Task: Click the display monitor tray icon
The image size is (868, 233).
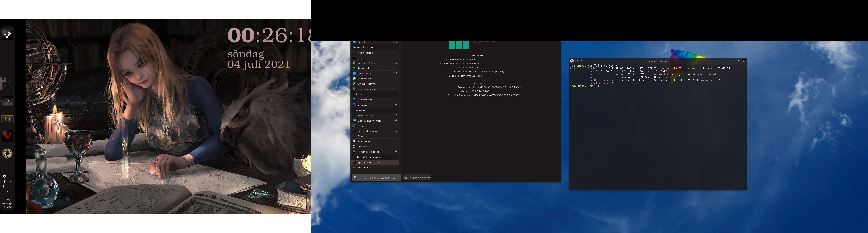Action: point(4,186)
